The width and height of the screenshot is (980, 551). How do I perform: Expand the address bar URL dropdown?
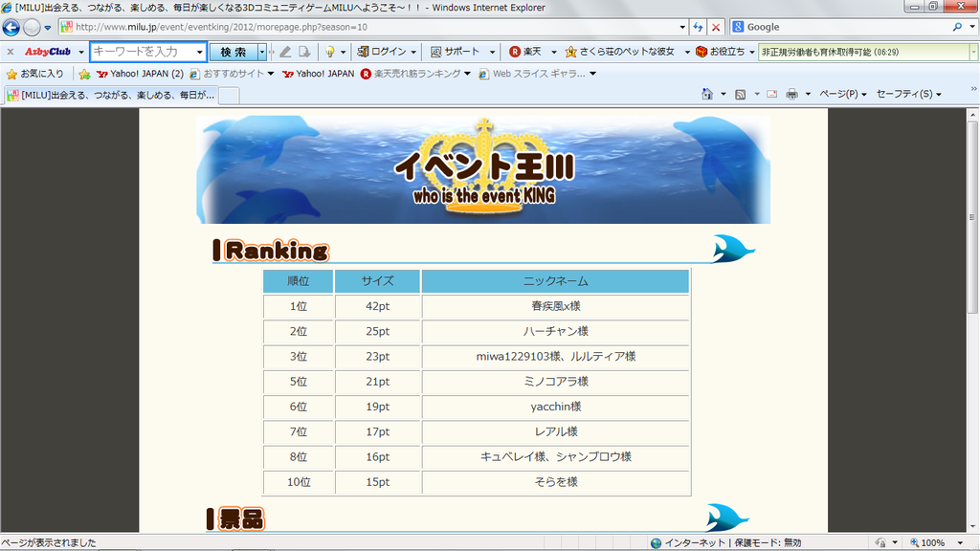click(682, 28)
